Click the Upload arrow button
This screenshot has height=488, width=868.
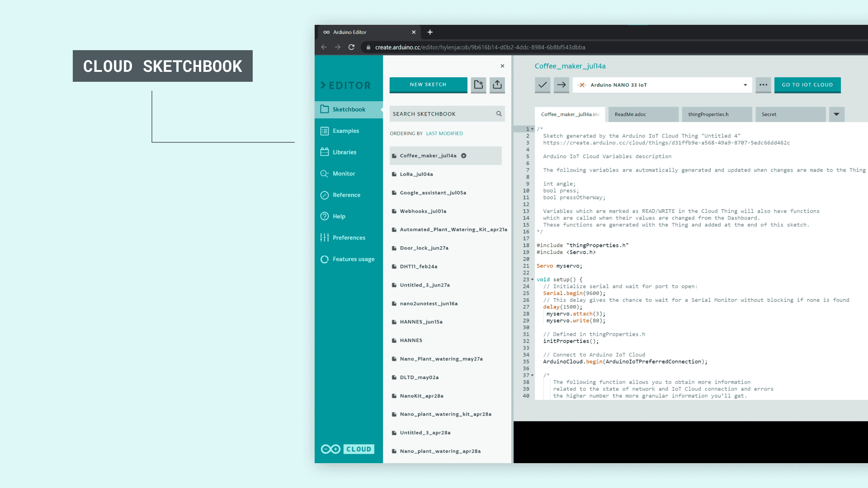coord(561,85)
